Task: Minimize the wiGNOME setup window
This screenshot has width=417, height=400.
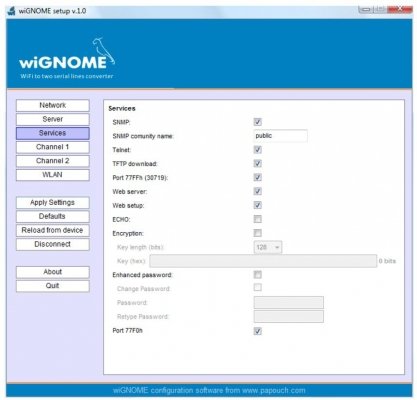Action: point(366,10)
